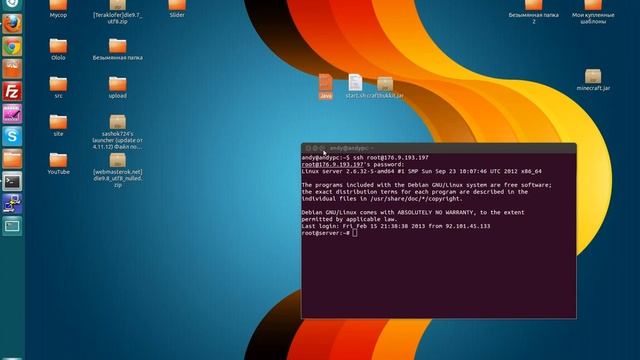Click the Linux server 2.6.32-5-amd64 line
This screenshot has width=640, height=360.
tap(422, 171)
